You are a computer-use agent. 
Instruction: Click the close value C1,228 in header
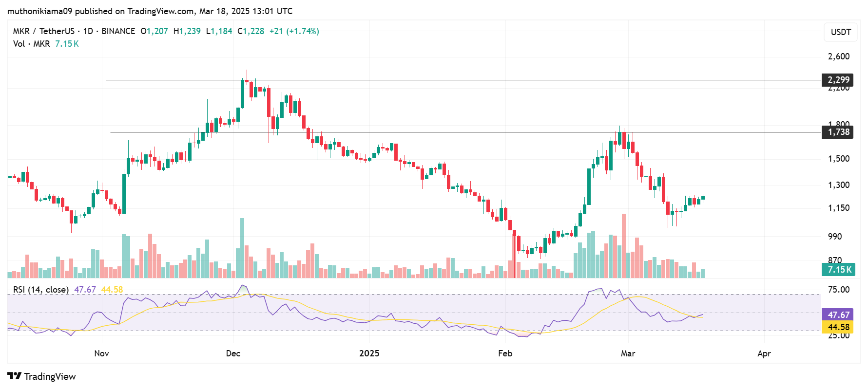pyautogui.click(x=251, y=31)
